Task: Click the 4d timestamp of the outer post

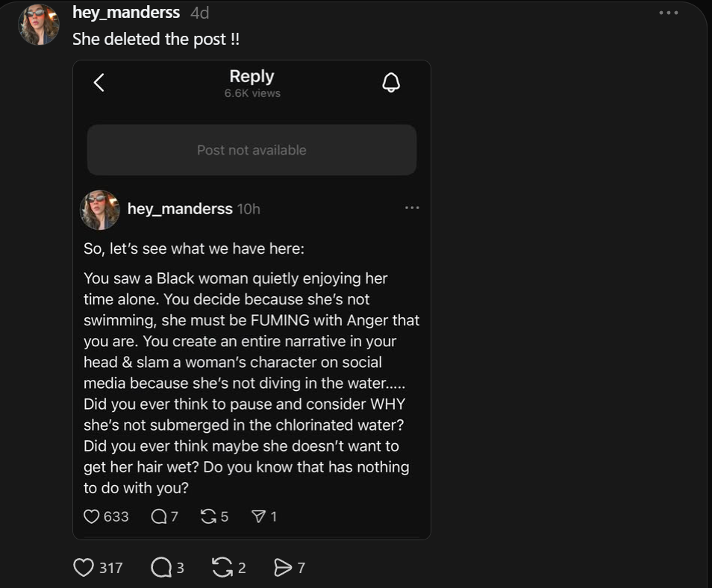Action: pyautogui.click(x=199, y=13)
